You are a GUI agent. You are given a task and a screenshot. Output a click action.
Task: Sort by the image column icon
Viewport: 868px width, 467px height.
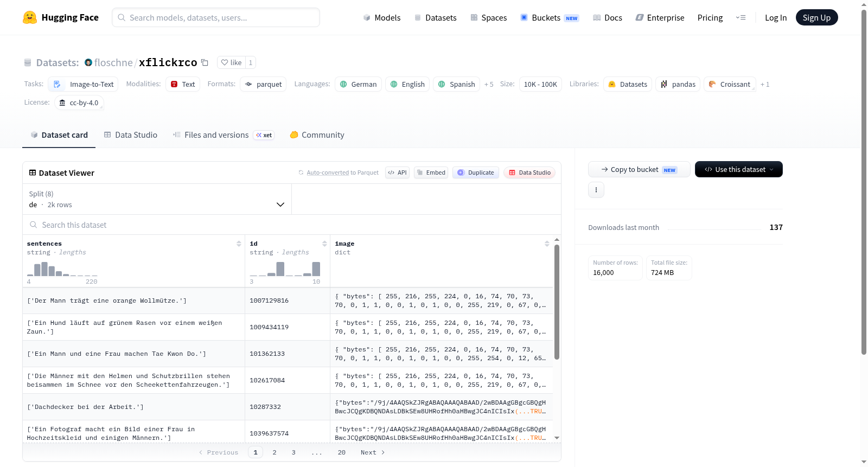pos(547,244)
